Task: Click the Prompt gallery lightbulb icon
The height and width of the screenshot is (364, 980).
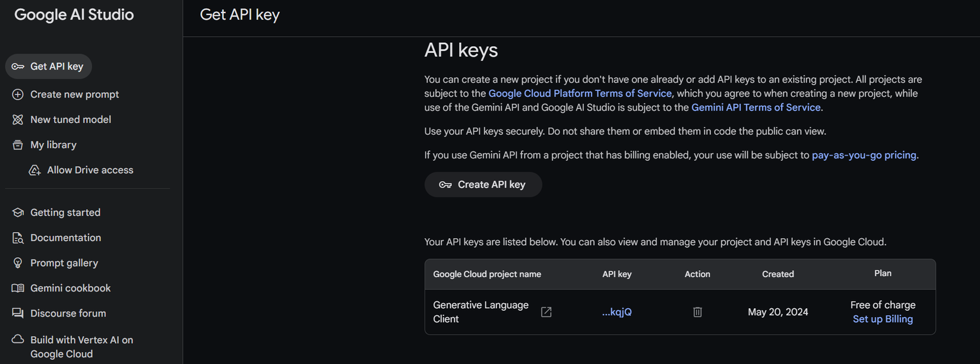Action: pos(18,263)
